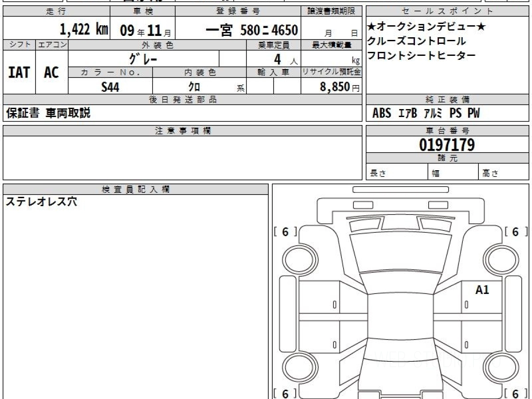Image resolution: width=532 pixels, height=399 pixels.
Task: Click the inspector note ステレオレス穴
Action: 41,202
